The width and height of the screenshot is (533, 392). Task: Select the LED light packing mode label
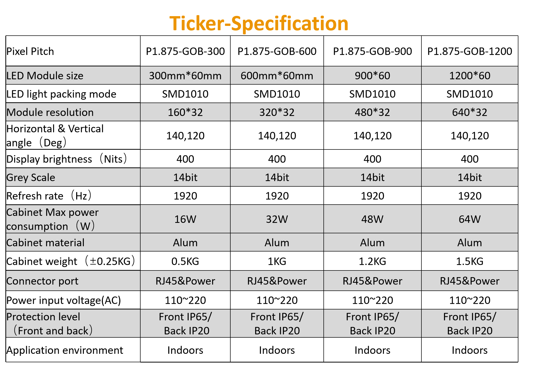click(x=61, y=94)
